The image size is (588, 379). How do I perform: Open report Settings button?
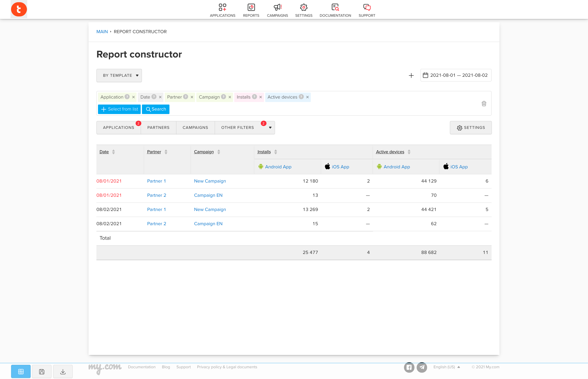471,127
